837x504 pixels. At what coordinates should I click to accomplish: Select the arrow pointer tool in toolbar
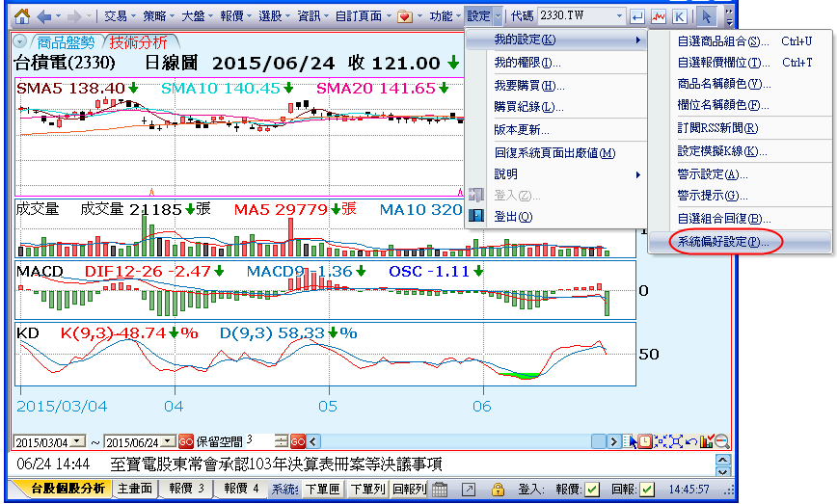pyautogui.click(x=707, y=16)
